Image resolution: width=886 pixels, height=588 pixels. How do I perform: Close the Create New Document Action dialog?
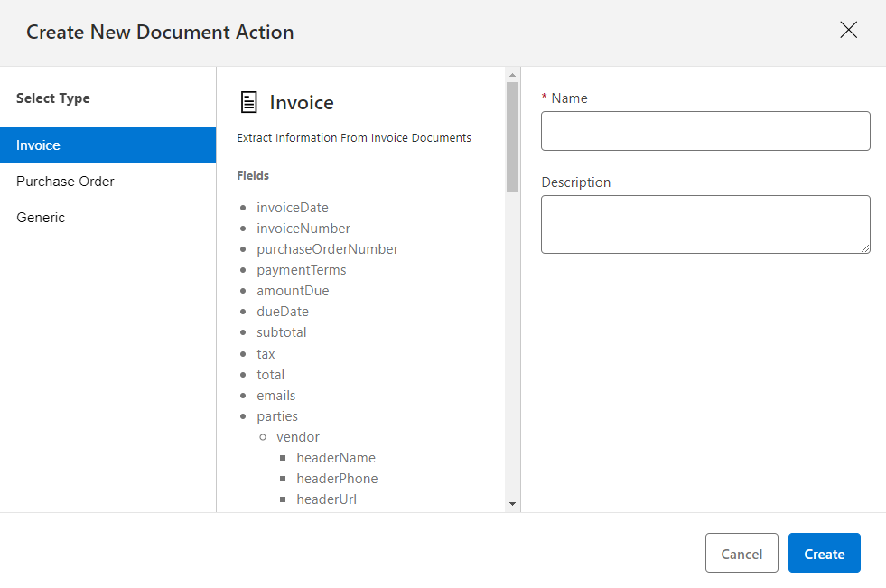click(x=848, y=30)
